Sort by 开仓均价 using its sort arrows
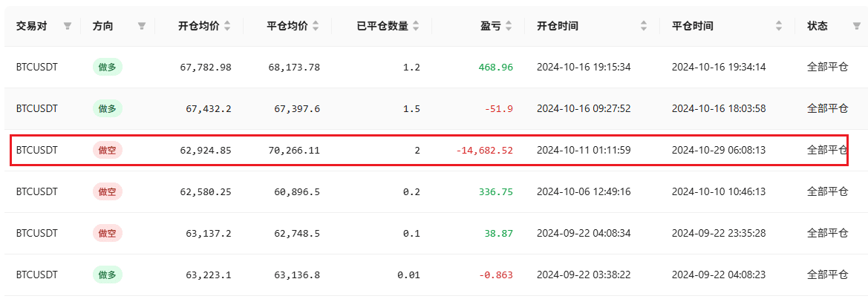Image resolution: width=868 pixels, height=299 pixels. 227,26
